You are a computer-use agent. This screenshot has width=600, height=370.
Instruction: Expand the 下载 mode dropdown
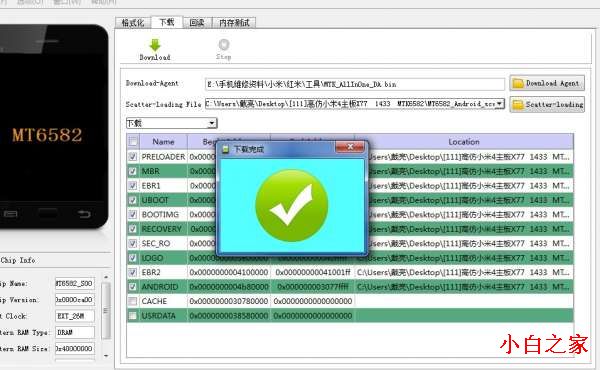(x=212, y=123)
